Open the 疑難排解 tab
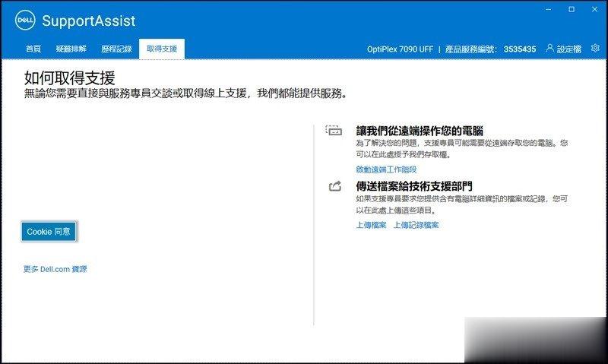Screen dimensions: 608x364 click(71, 49)
